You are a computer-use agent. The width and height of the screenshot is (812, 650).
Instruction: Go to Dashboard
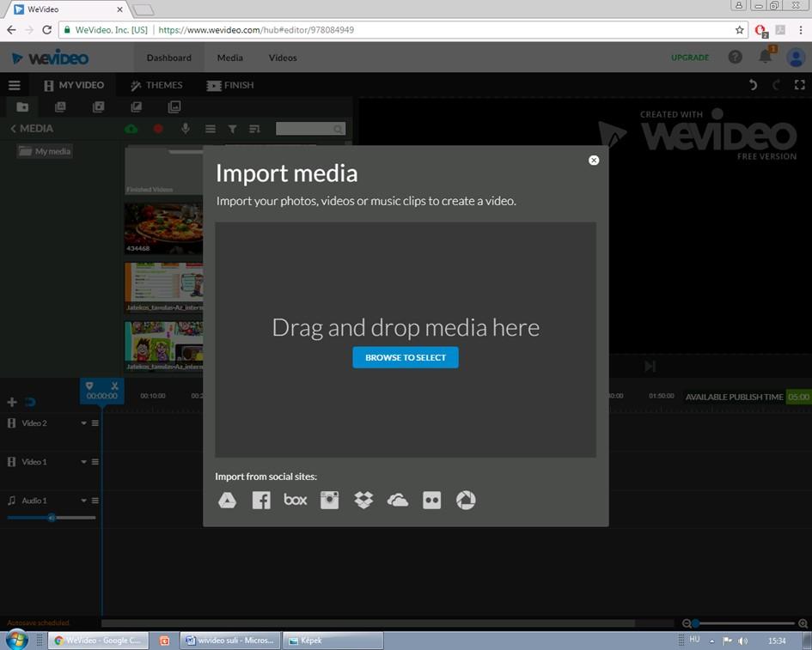click(168, 58)
